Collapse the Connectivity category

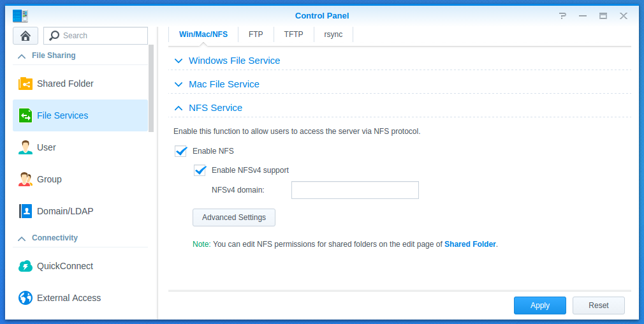point(22,238)
